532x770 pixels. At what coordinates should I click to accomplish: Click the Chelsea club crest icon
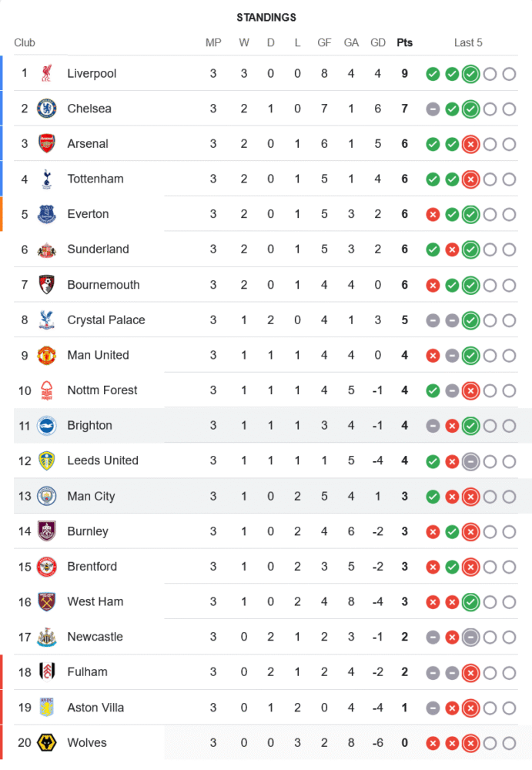[47, 109]
